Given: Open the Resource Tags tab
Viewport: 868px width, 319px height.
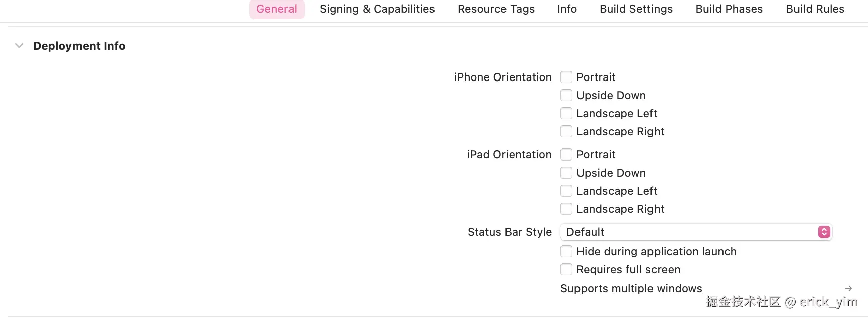Looking at the screenshot, I should (496, 9).
